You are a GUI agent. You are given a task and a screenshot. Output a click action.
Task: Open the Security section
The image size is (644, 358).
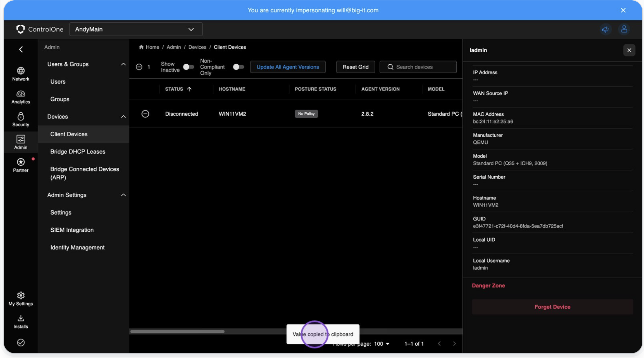[21, 120]
